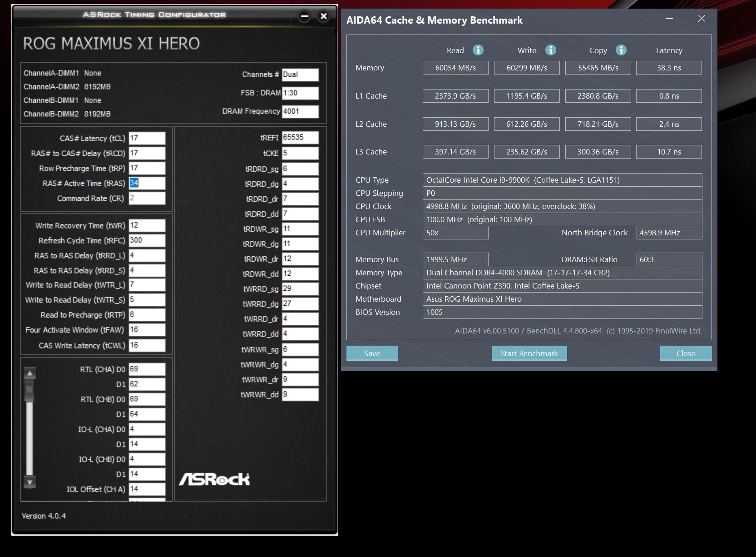Image resolution: width=756 pixels, height=557 pixels.
Task: Click the scroll up arrow in RTL panel
Action: (30, 373)
